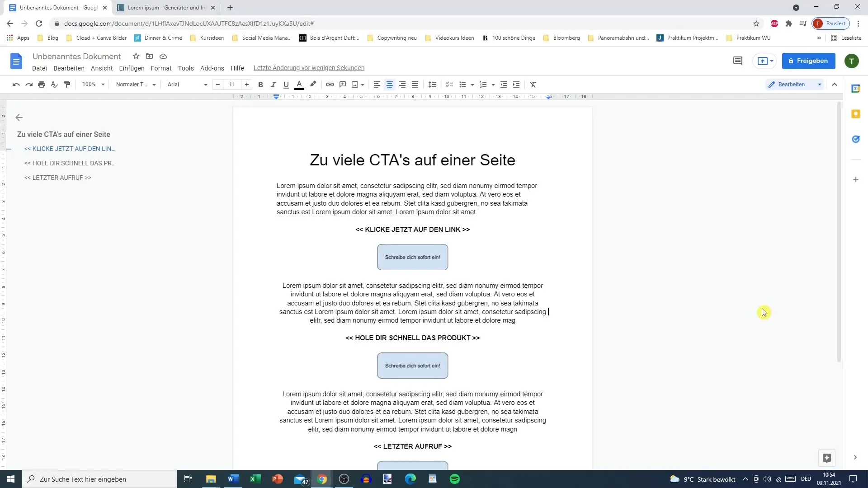Toggle underline formatting
Viewport: 868px width, 488px height.
click(286, 84)
